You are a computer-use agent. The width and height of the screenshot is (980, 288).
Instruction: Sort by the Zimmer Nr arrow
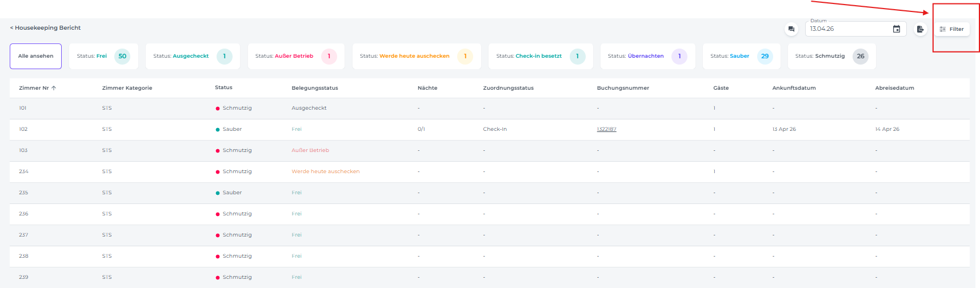[54, 88]
